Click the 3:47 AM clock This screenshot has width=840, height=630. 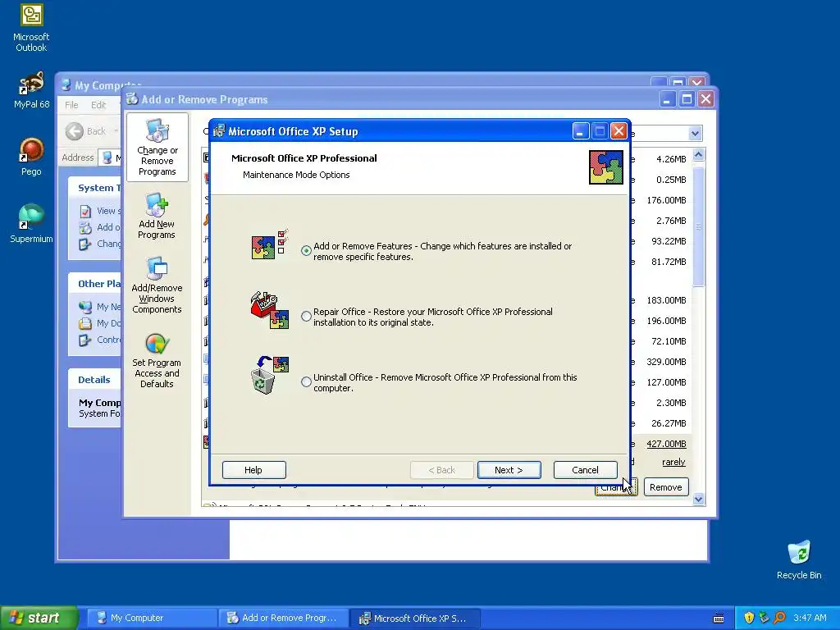click(x=810, y=618)
